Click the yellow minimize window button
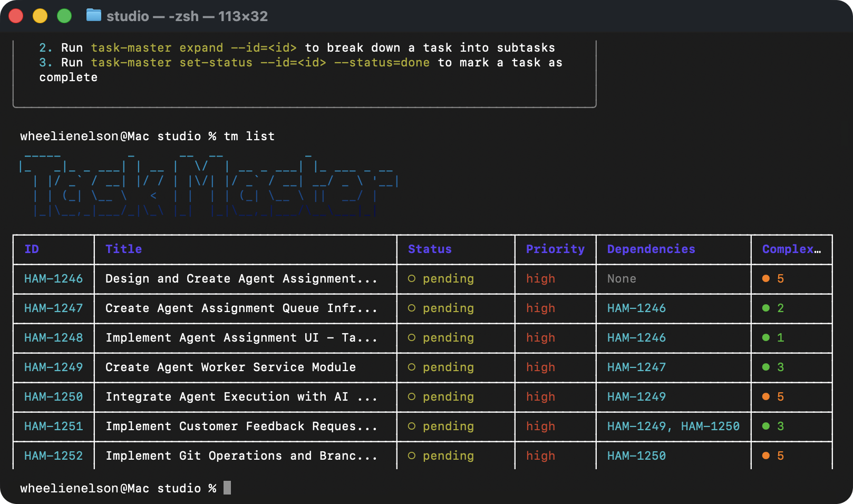Screen dimensions: 853x504 40,16
